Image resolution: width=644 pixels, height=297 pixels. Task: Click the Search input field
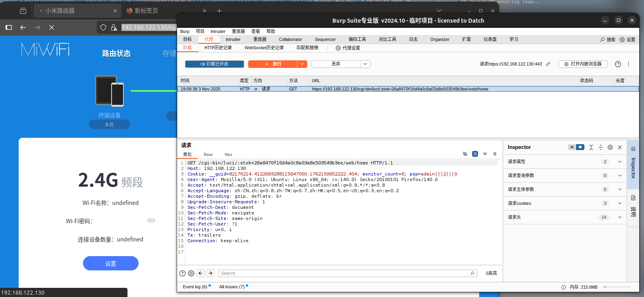pos(344,273)
